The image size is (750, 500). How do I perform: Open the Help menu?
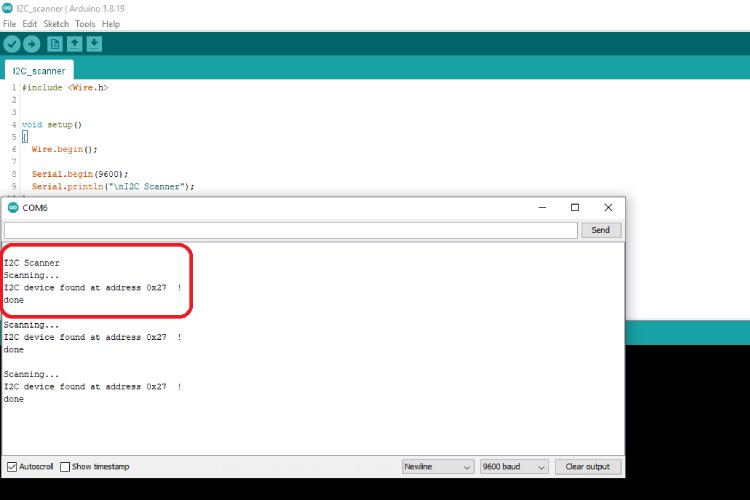(111, 23)
